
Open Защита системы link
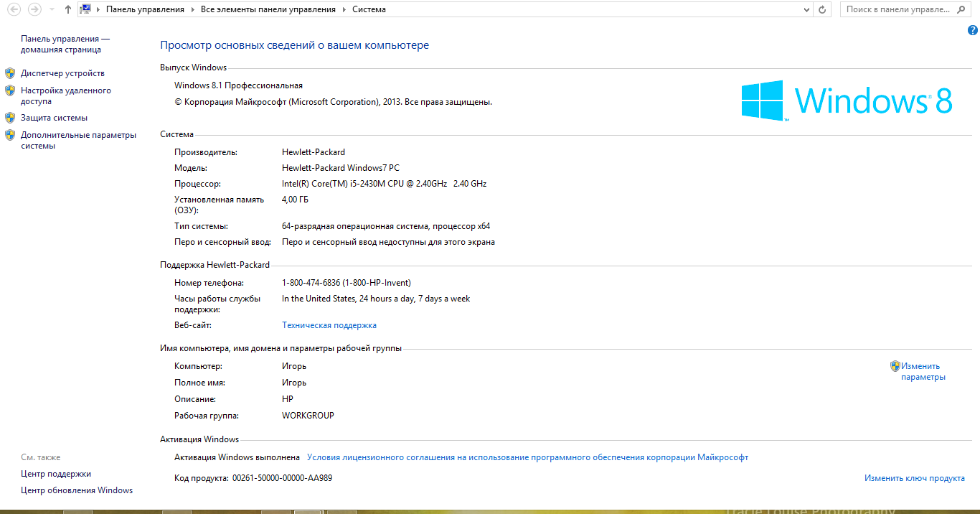click(54, 118)
